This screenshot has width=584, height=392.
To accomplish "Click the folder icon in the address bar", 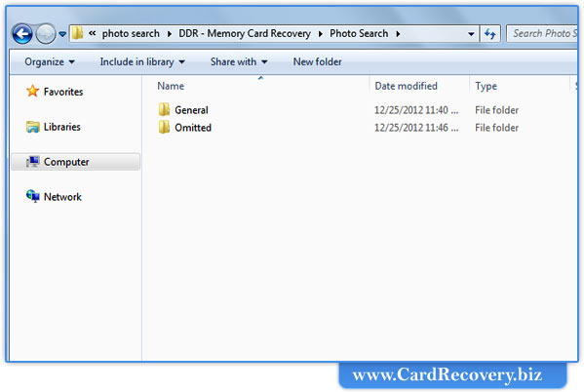I will click(77, 33).
